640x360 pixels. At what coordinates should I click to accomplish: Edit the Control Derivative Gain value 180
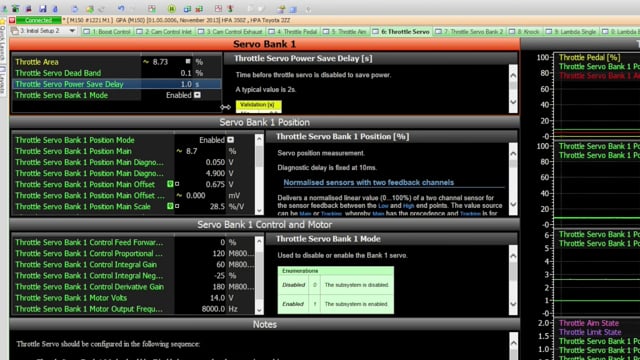219,287
